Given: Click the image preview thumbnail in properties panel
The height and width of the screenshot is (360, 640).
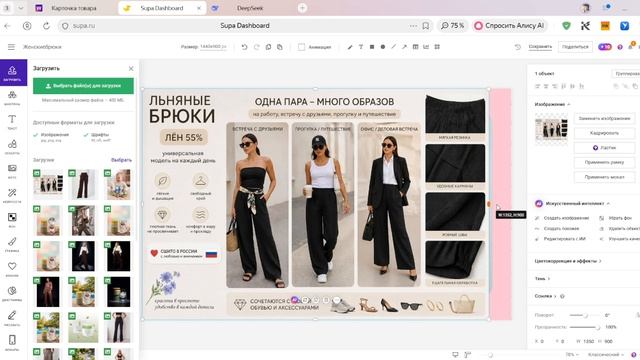Looking at the screenshot, I should pyautogui.click(x=551, y=129).
